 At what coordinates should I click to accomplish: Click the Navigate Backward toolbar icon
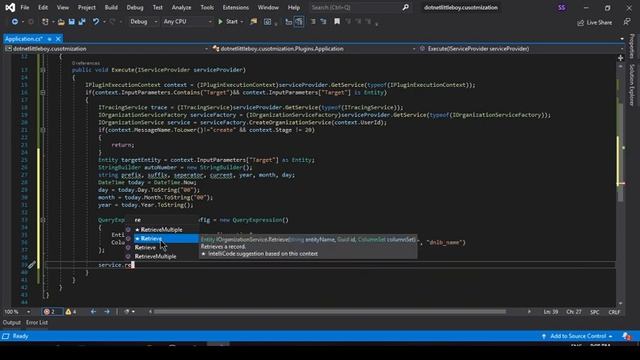point(15,22)
